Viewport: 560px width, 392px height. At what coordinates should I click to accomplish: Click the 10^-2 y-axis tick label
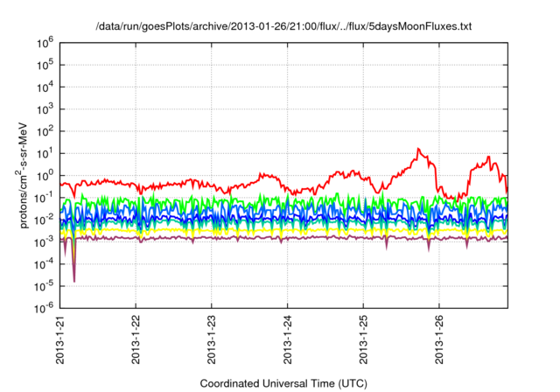click(x=44, y=220)
